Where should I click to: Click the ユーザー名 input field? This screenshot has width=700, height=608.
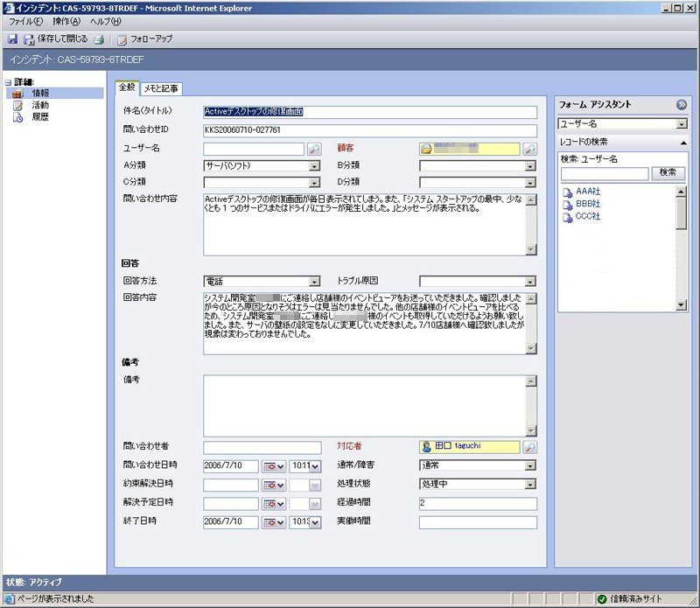click(254, 149)
